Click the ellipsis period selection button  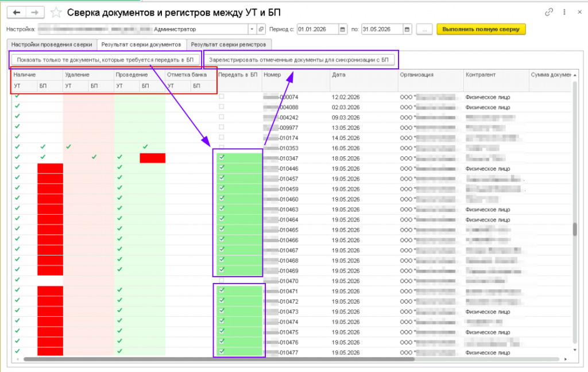424,29
